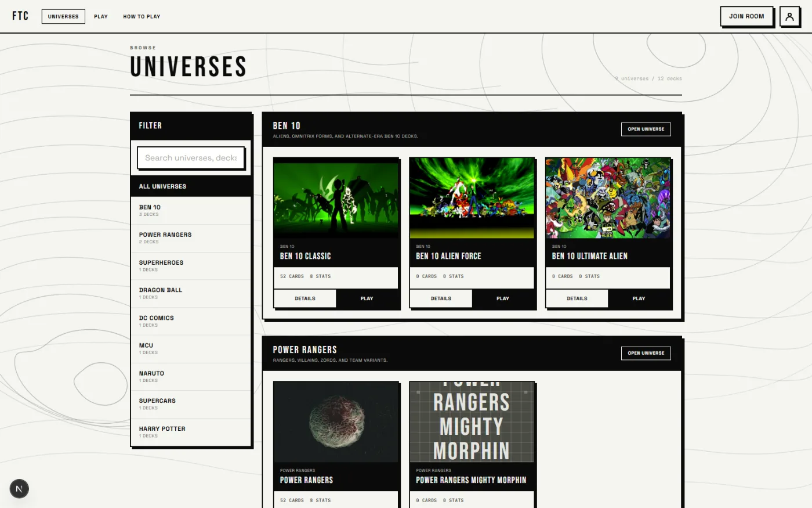Open Ben 10 Ultimate Alien deck thumbnail

click(x=608, y=197)
